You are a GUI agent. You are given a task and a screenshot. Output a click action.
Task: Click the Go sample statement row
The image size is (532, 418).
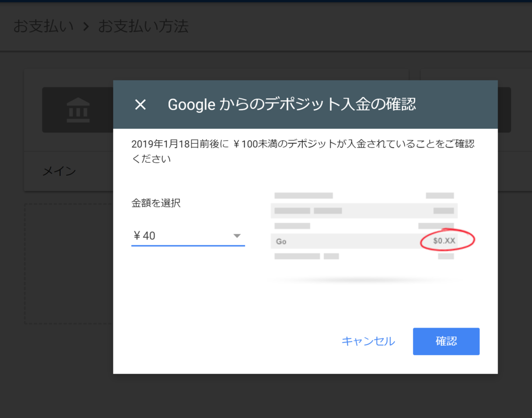pyautogui.click(x=364, y=241)
